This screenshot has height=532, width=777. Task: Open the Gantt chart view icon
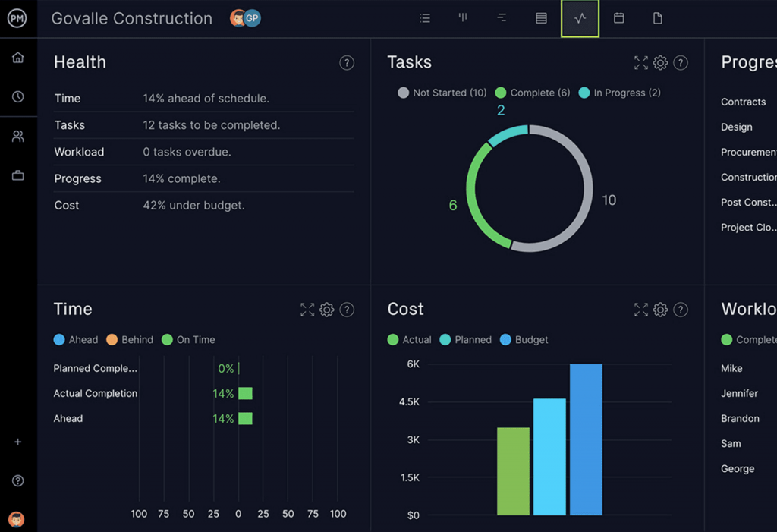click(x=502, y=18)
